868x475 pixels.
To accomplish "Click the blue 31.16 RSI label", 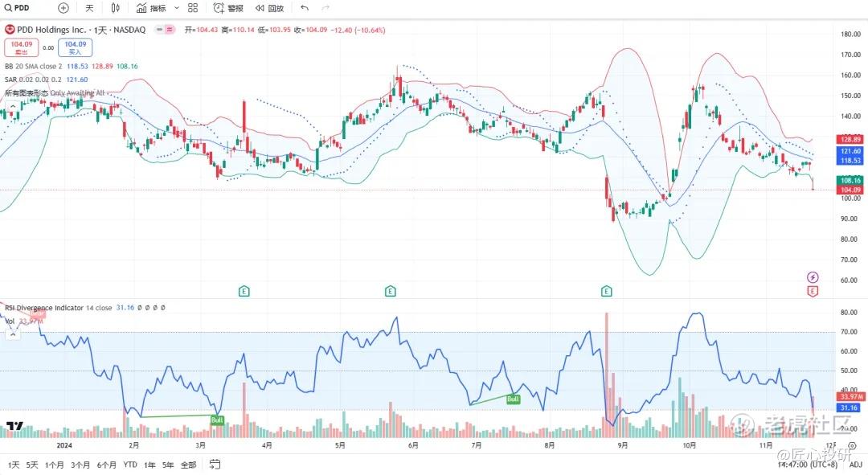I will tap(850, 407).
